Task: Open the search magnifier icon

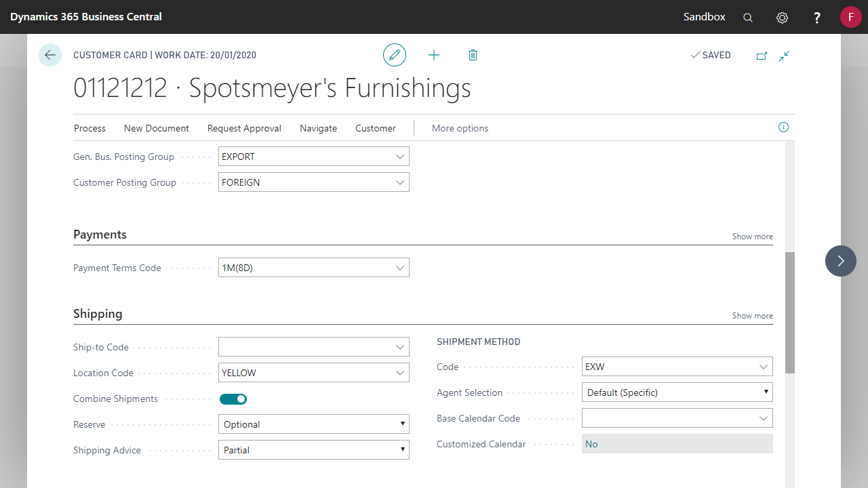Action: pos(748,18)
